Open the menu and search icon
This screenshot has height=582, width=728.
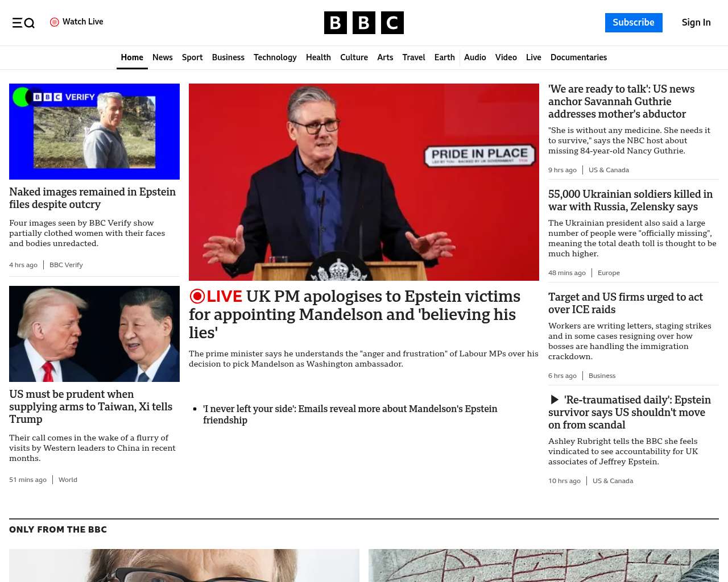[23, 23]
